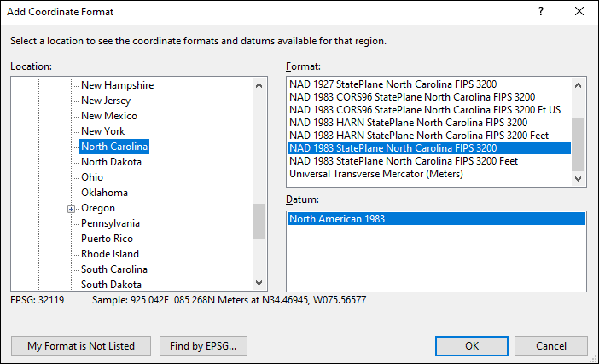Select Ohio in Location tree
This screenshot has width=599, height=364.
pos(92,177)
